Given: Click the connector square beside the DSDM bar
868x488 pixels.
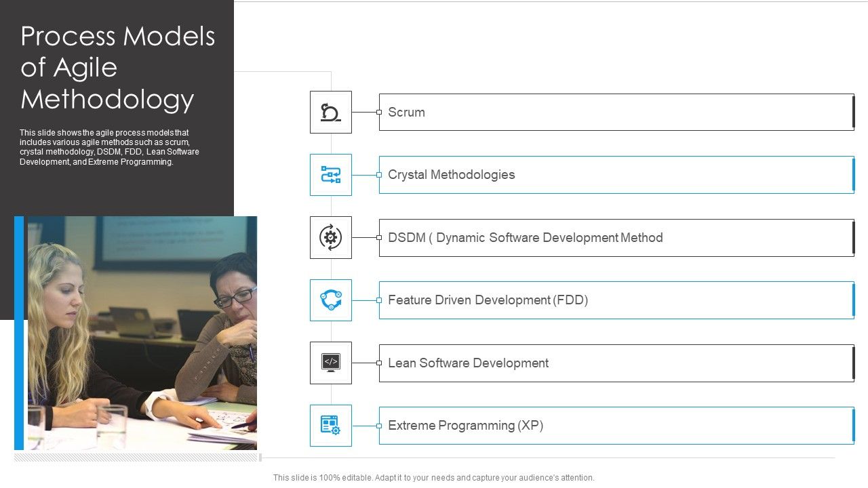Looking at the screenshot, I should (378, 237).
